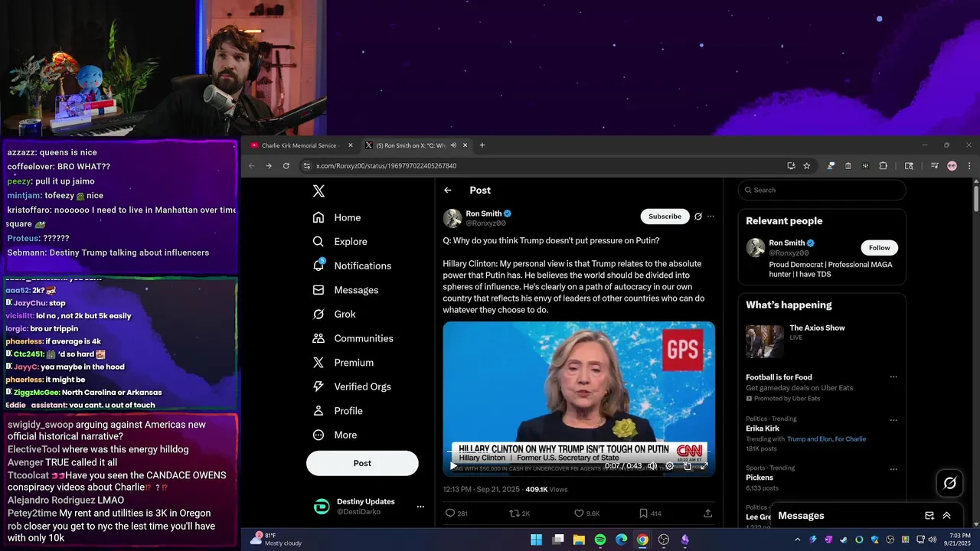View site information icon in address bar
The width and height of the screenshot is (980, 551).
click(306, 166)
